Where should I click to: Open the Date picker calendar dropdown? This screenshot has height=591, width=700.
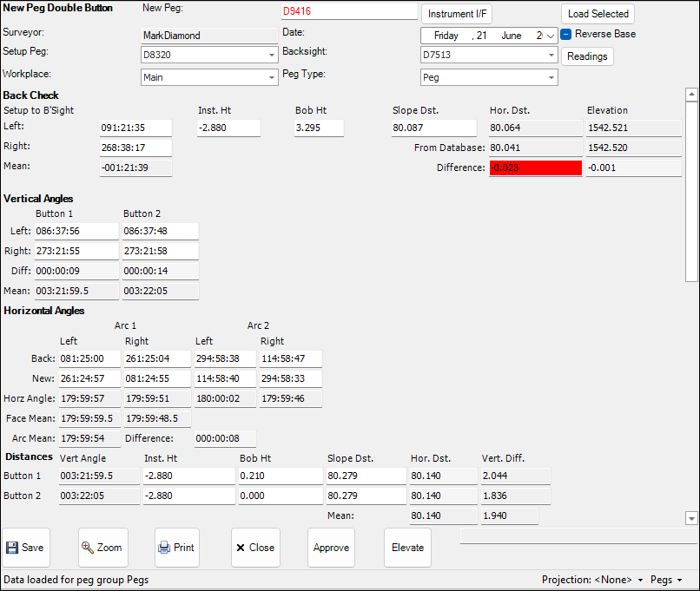click(551, 36)
